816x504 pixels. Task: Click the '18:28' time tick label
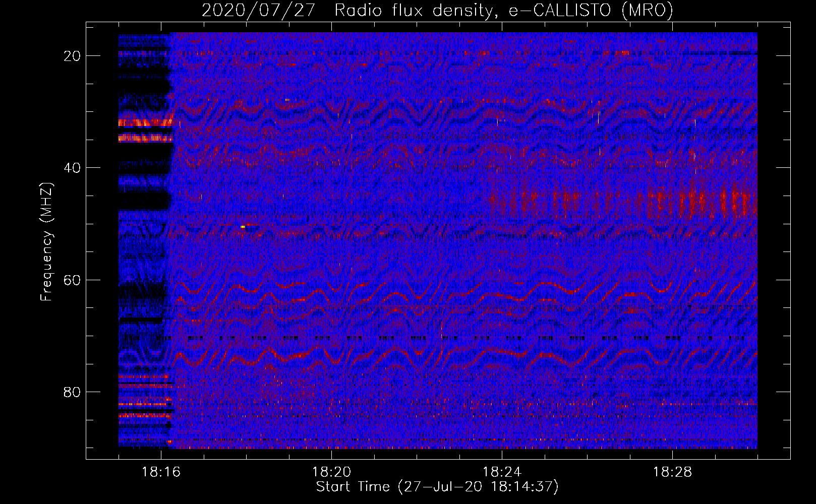(x=672, y=472)
